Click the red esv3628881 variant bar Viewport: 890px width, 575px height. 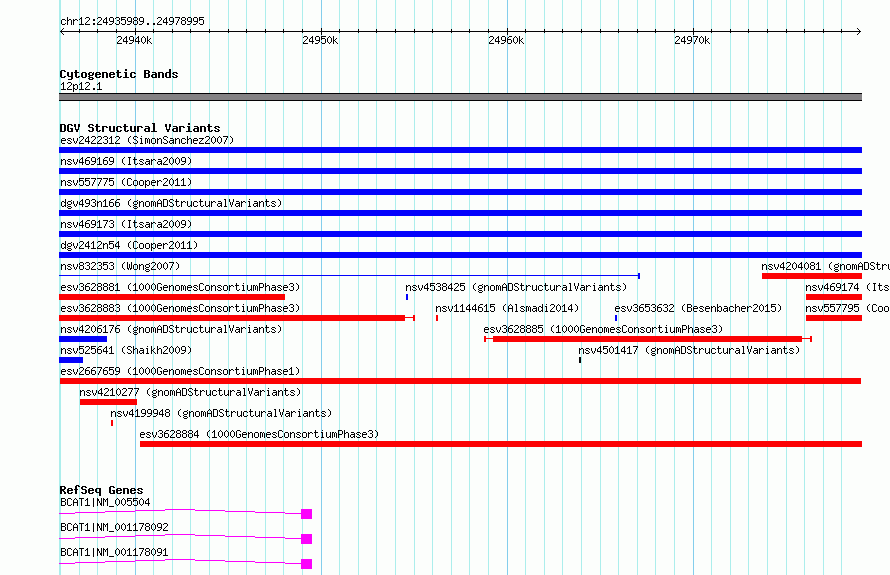pyautogui.click(x=172, y=297)
